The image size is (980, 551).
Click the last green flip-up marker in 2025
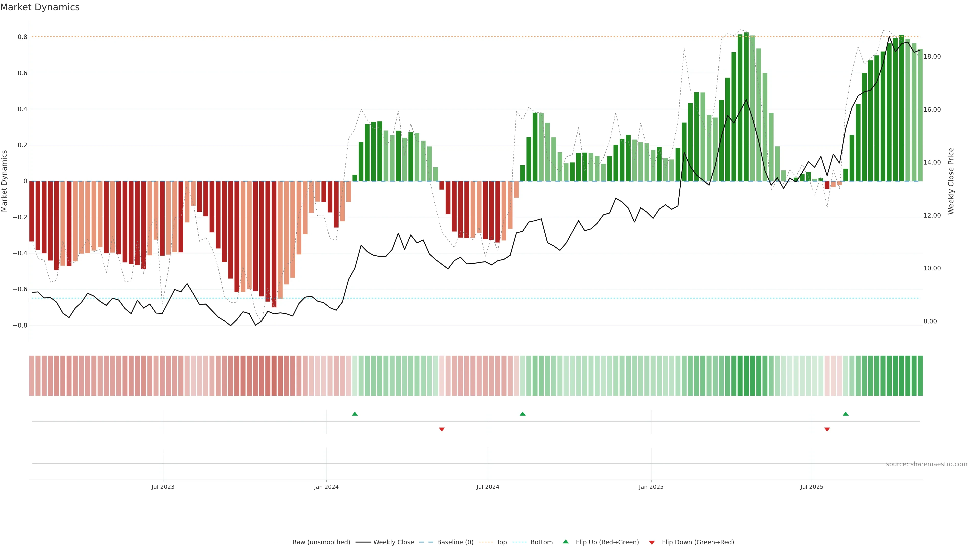point(845,414)
